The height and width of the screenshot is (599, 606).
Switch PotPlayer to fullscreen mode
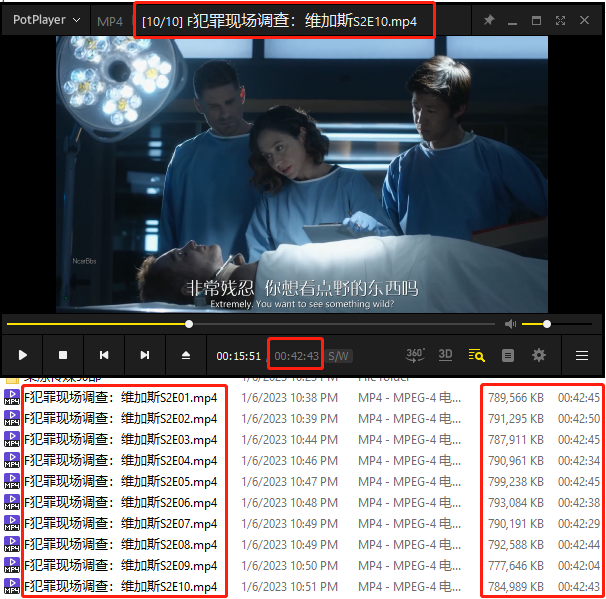click(560, 20)
